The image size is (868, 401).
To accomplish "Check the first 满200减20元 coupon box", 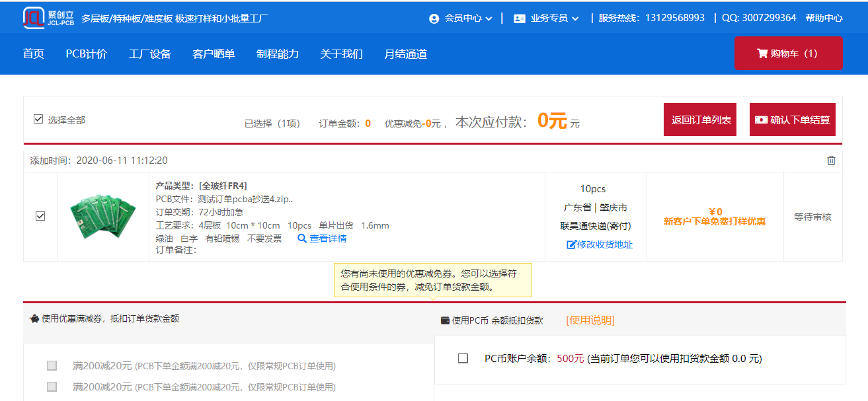I will tap(52, 365).
